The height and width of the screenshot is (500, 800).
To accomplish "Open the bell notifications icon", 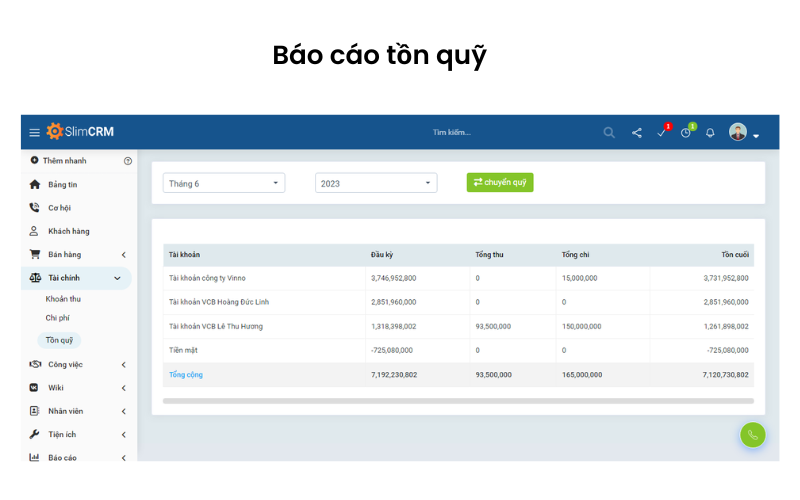I will coord(710,133).
